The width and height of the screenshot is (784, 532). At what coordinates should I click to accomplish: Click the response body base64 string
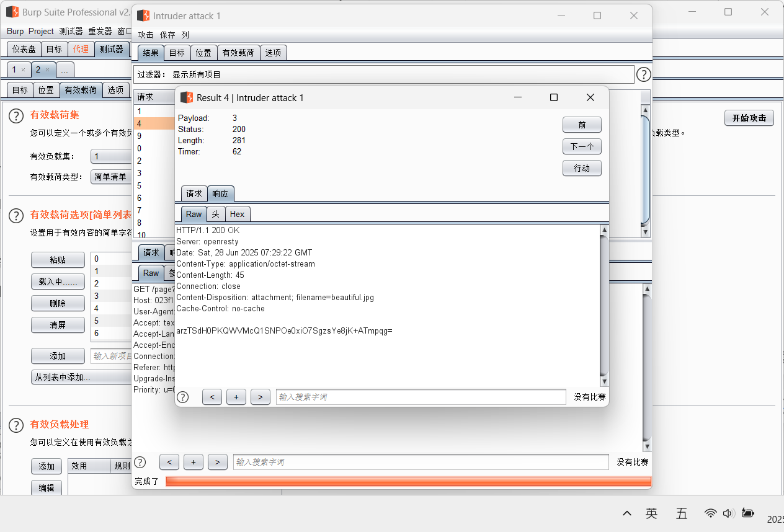click(284, 331)
